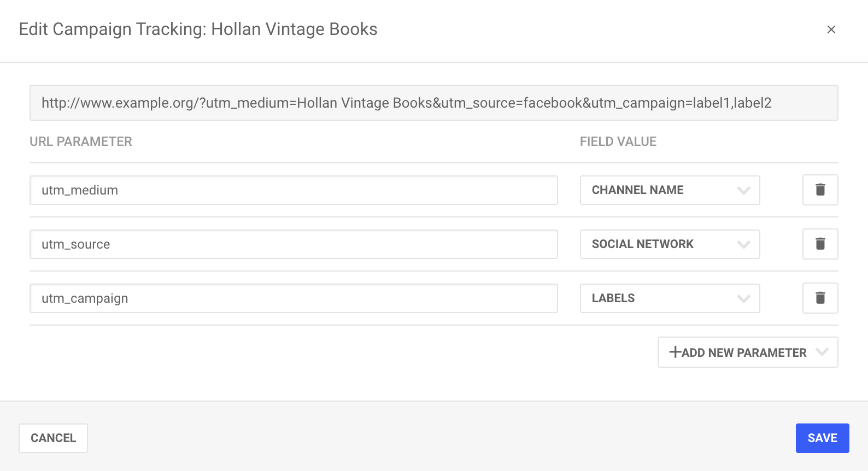Close the Edit Campaign Tracking dialog

[x=831, y=30]
